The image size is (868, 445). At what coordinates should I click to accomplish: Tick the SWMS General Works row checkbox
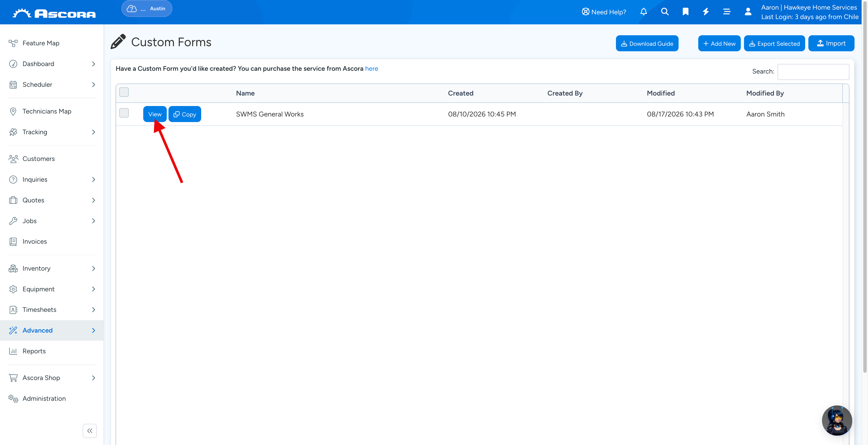click(x=124, y=113)
